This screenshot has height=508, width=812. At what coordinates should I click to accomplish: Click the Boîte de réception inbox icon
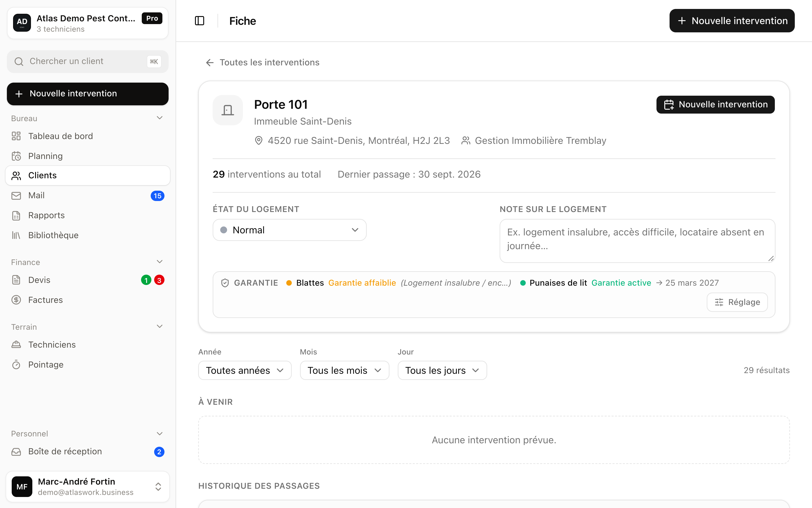pos(16,452)
